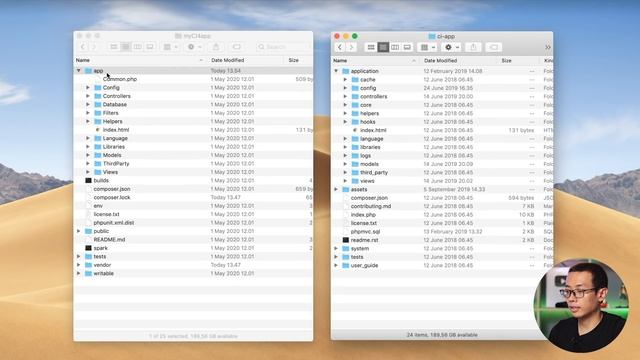Click the back arrow in ci-app window
The height and width of the screenshot is (360, 640).
(x=340, y=47)
